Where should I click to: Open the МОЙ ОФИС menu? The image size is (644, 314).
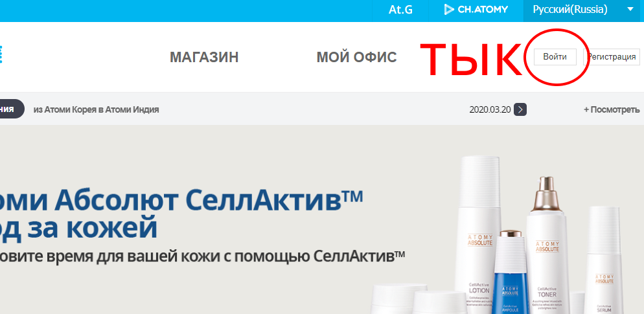[x=356, y=58]
